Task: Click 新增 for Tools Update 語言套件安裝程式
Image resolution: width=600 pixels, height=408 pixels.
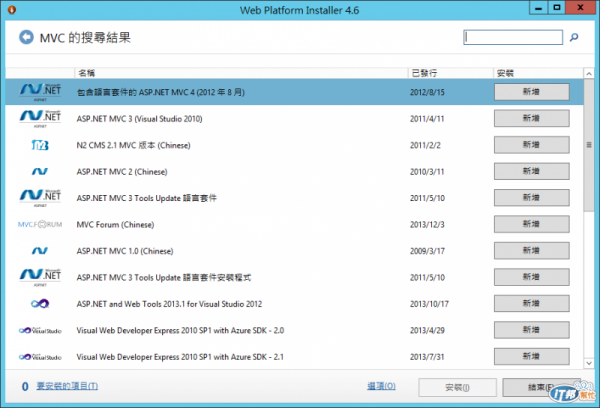Action: [x=532, y=277]
